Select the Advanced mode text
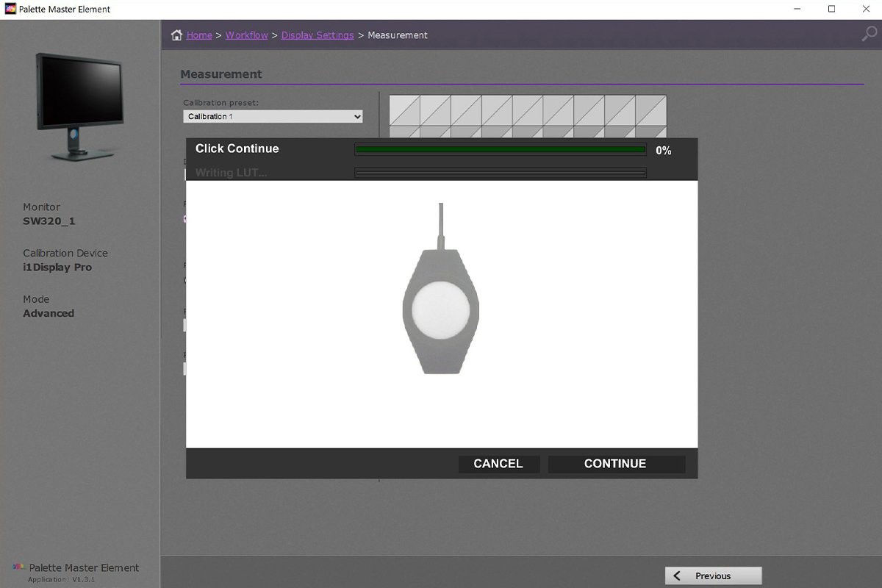Viewport: 882px width, 588px height. [x=49, y=313]
